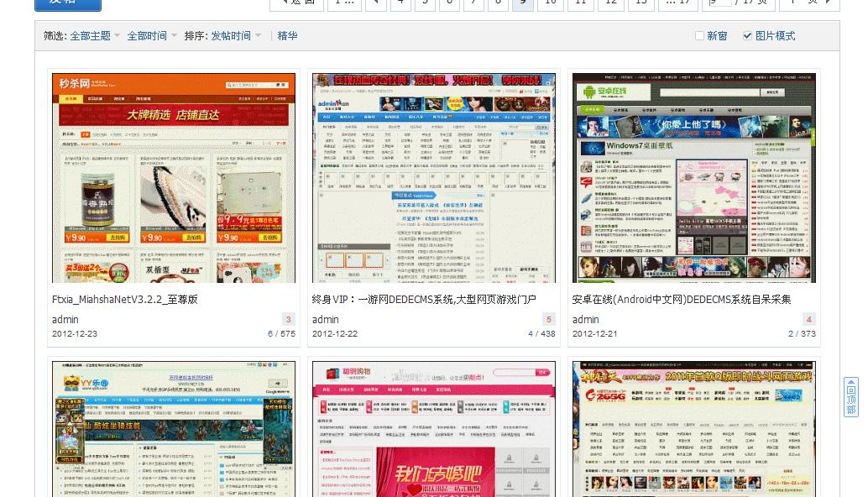Click the date 2012-12-22

coord(335,334)
